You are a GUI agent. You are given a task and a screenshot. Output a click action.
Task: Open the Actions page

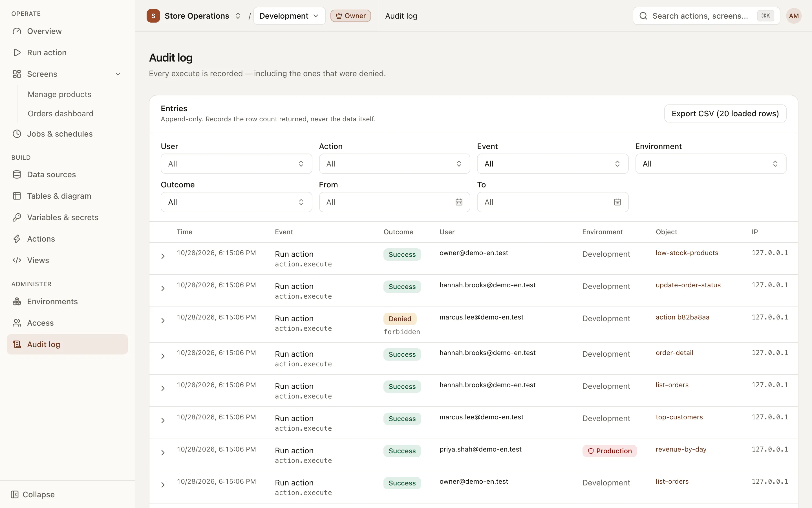tap(67, 239)
